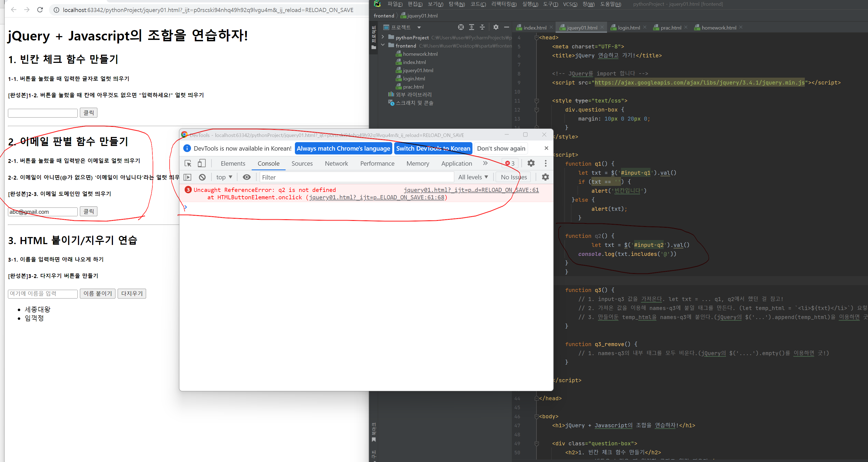Clear the DevTools console

pos(202,177)
